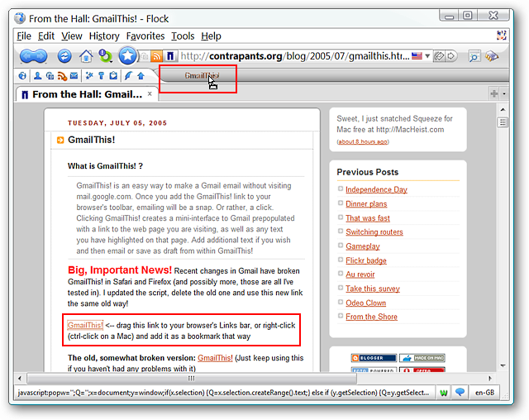Click the GmailThis! bookmark in toolbar

pyautogui.click(x=199, y=76)
